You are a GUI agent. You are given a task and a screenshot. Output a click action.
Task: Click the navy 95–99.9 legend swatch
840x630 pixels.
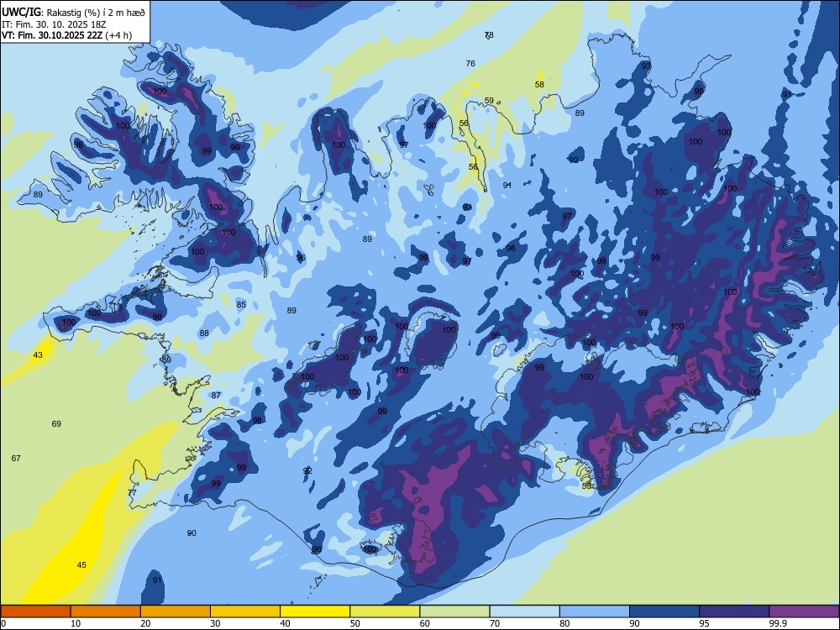point(734,612)
